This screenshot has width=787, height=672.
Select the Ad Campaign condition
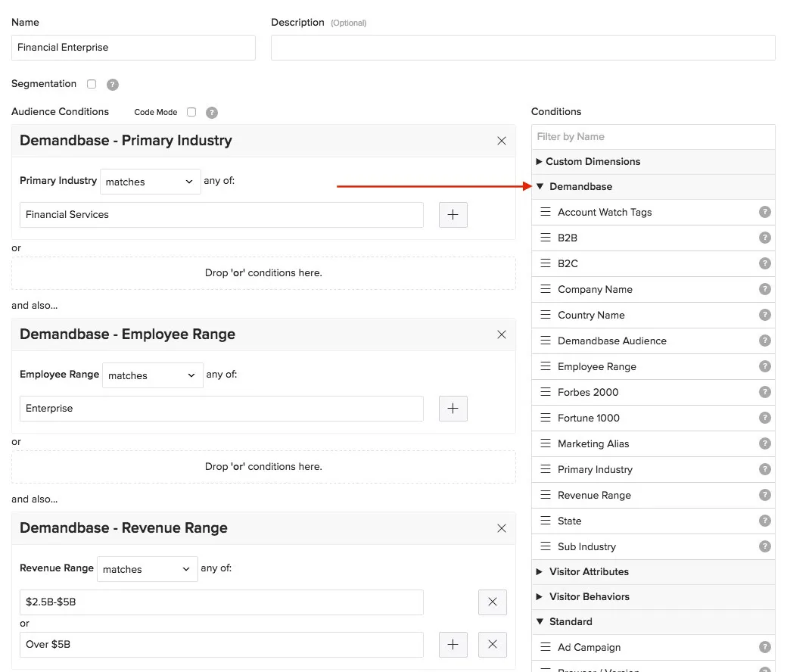coord(653,648)
